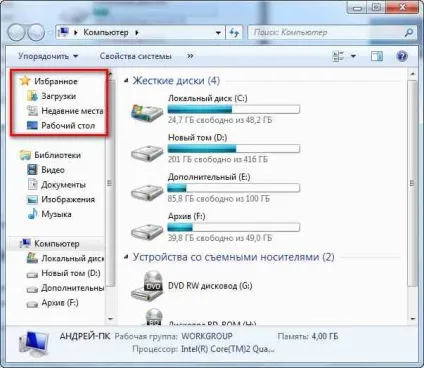424x368 pixels.
Task: Click the Новый том (D:) drive icon
Action: (147, 152)
